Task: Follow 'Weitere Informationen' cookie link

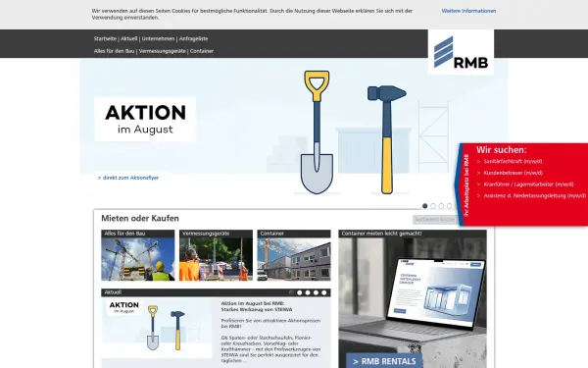Action: [468, 11]
